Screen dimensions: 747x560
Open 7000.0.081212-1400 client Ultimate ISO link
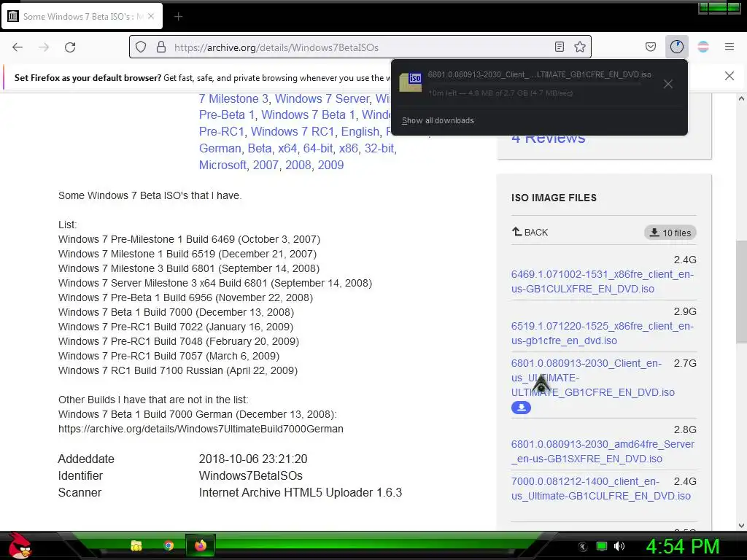(x=601, y=489)
